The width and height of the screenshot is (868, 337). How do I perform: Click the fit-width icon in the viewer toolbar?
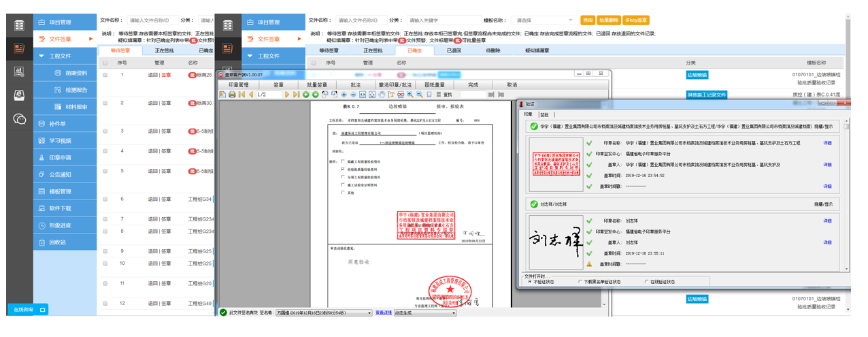pyautogui.click(x=363, y=95)
